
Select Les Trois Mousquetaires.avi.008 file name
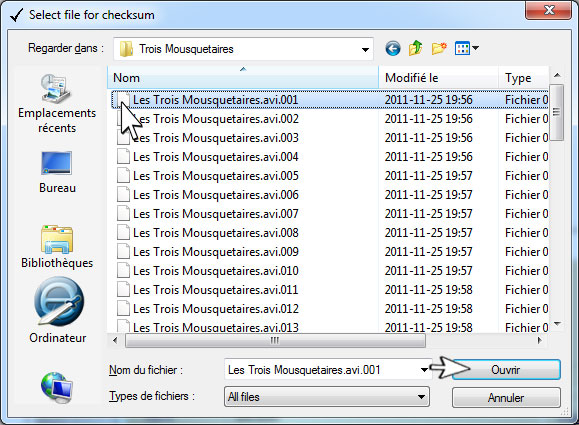pos(215,233)
